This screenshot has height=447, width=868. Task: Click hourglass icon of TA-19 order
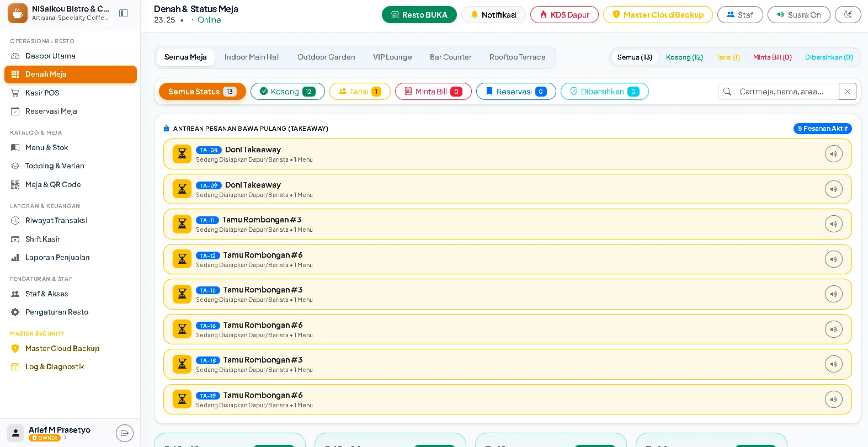[182, 400]
